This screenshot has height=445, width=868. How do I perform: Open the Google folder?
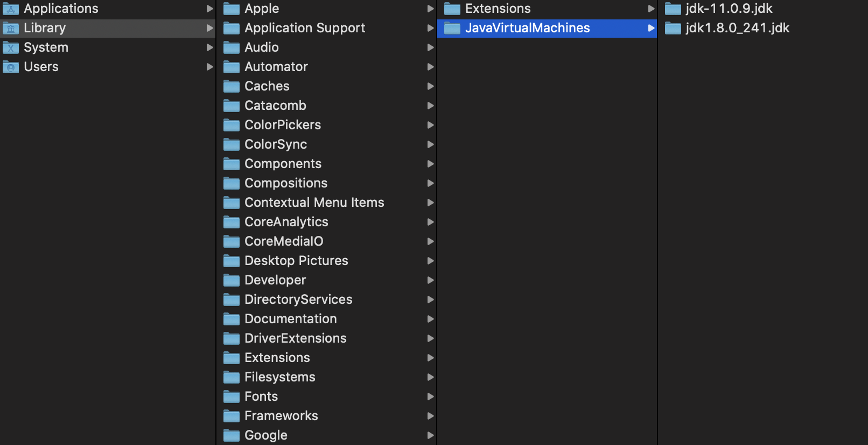265,435
